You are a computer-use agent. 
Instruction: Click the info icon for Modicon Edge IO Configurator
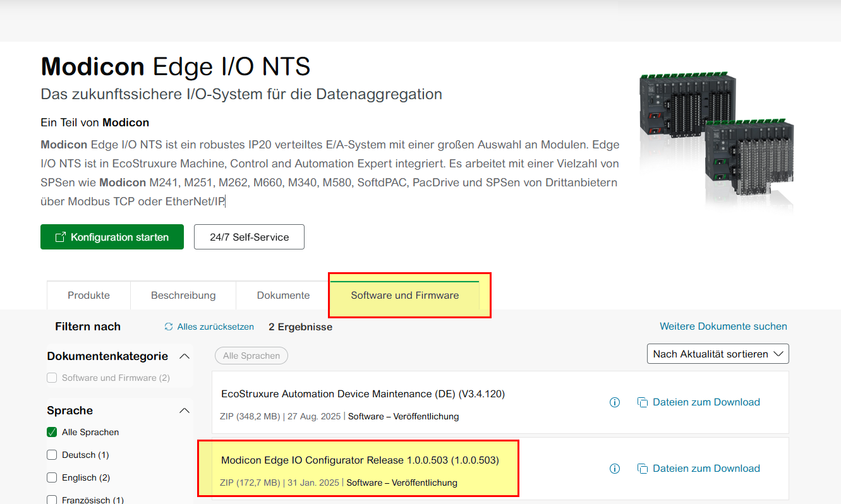tap(615, 469)
